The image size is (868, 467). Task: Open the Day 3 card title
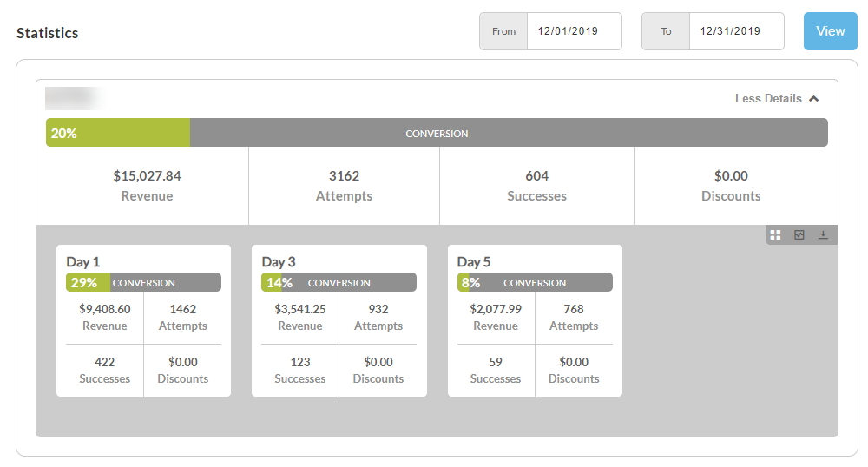[x=279, y=262]
